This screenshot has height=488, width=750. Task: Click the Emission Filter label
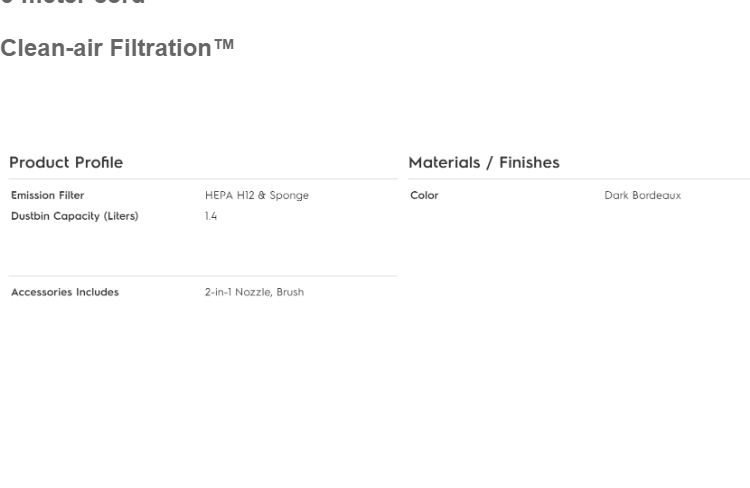tap(47, 195)
